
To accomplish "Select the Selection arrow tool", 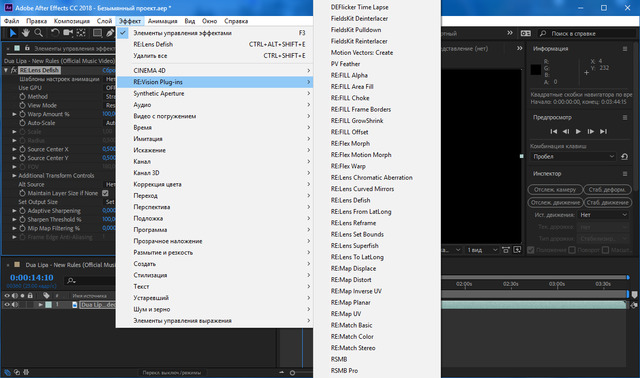I will point(13,33).
